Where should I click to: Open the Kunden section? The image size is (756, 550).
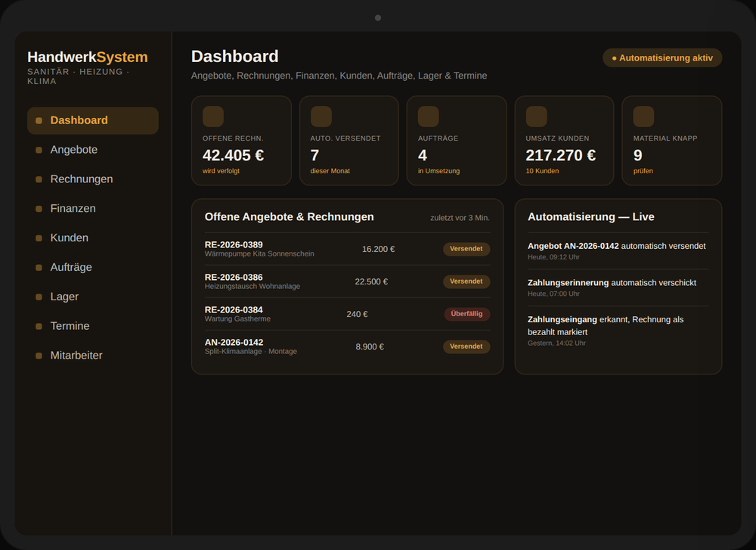(x=92, y=238)
